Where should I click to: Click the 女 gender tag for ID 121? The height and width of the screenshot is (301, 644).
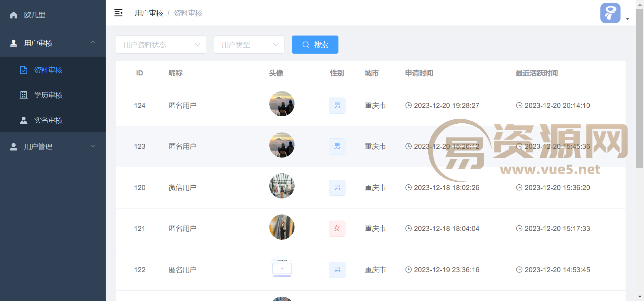coord(337,229)
